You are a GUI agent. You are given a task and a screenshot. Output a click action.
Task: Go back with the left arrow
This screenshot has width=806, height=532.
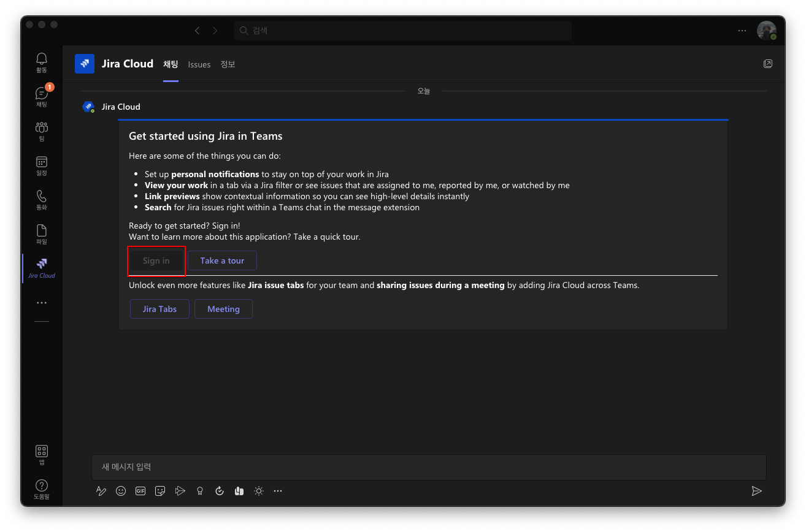(197, 31)
